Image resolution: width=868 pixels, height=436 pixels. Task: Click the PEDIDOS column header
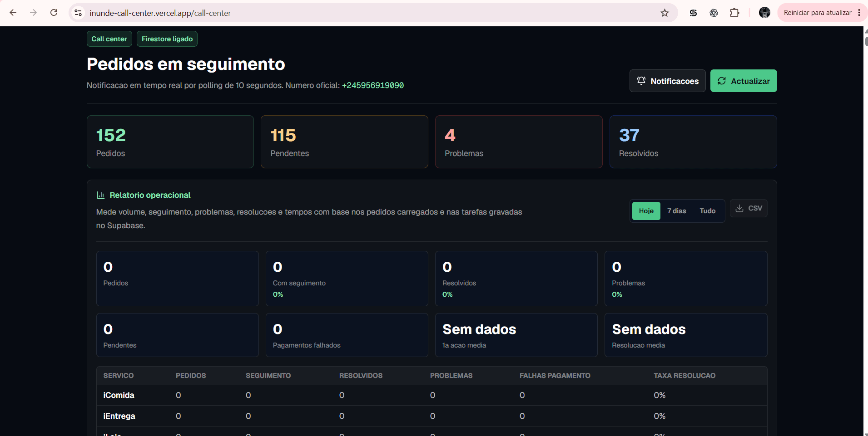191,376
